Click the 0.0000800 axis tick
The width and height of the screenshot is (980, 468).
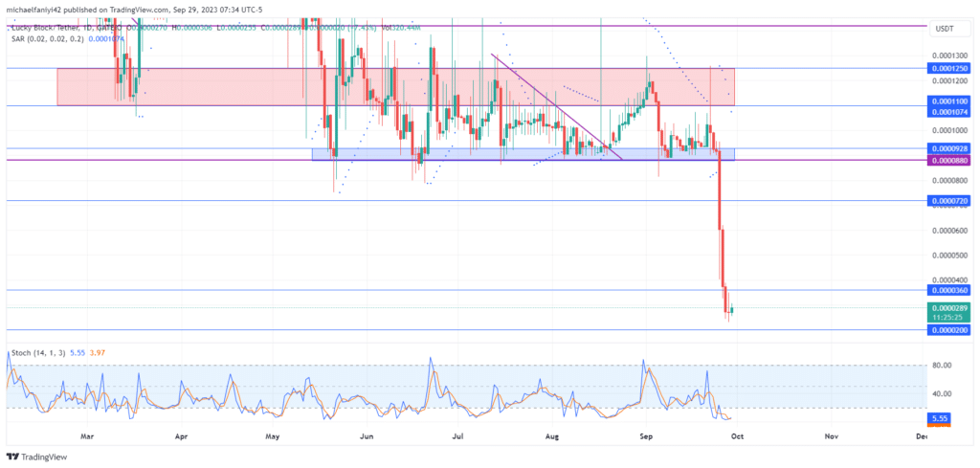click(x=949, y=181)
